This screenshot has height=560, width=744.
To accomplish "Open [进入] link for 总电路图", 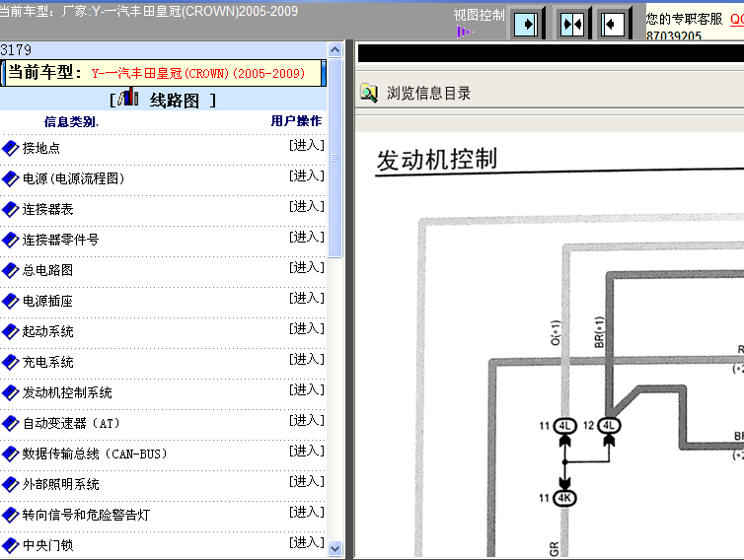I will (x=307, y=268).
